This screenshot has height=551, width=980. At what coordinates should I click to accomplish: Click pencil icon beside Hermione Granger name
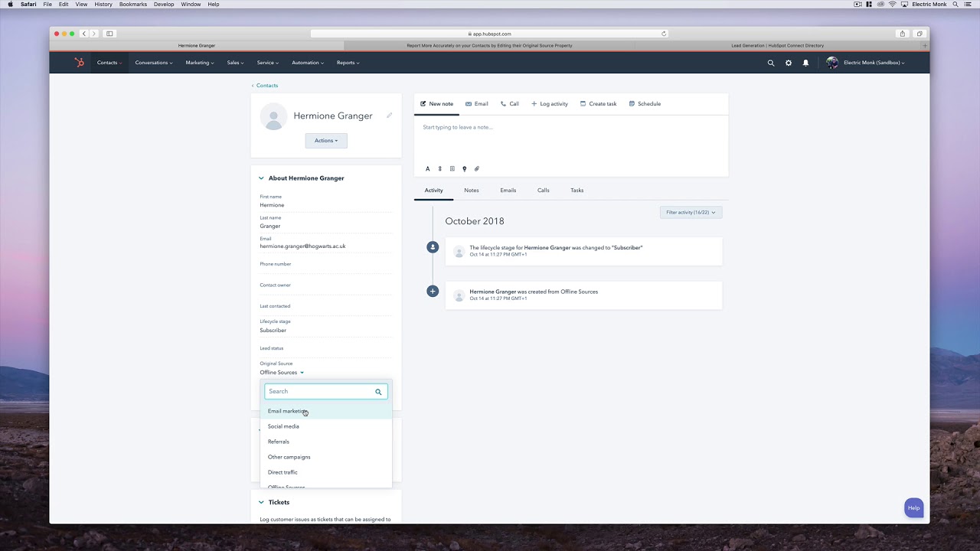(x=389, y=116)
